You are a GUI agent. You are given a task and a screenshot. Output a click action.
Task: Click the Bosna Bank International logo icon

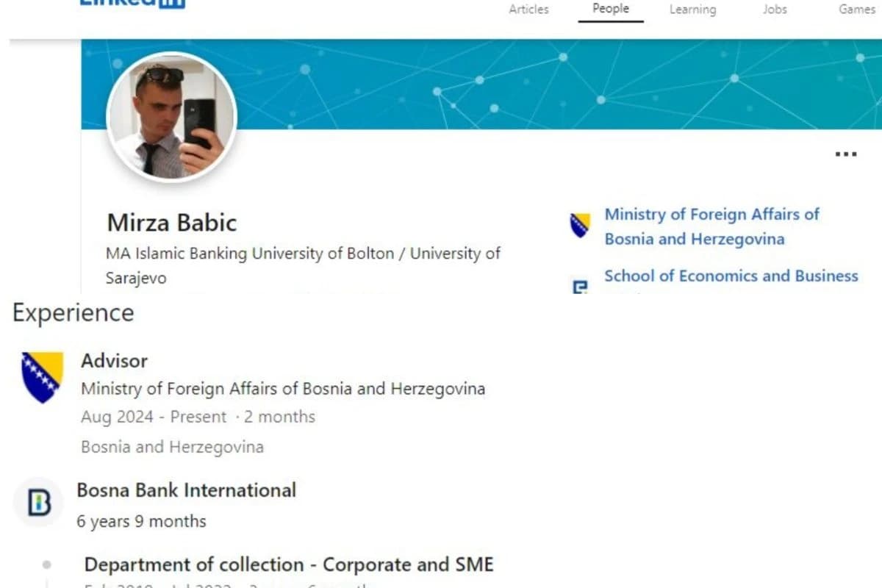(38, 503)
